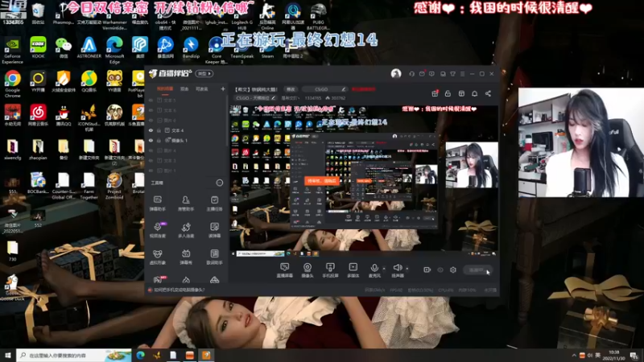The width and height of the screenshot is (644, 362).
Task: Click the webcam overlay thumbnail on desktop
Action: click(580, 142)
